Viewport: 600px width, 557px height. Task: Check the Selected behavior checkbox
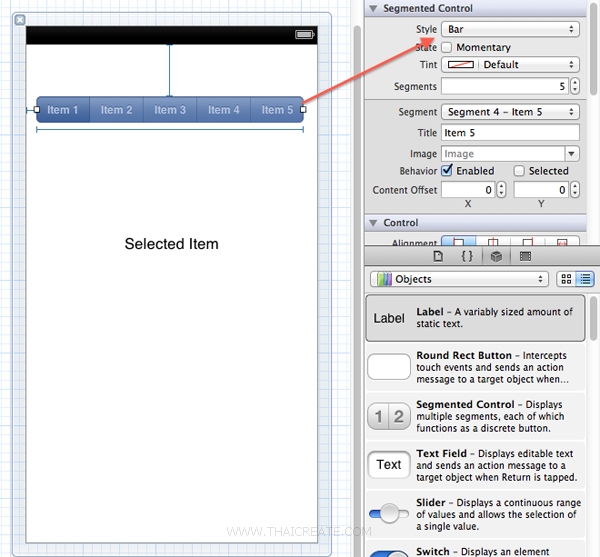click(519, 171)
